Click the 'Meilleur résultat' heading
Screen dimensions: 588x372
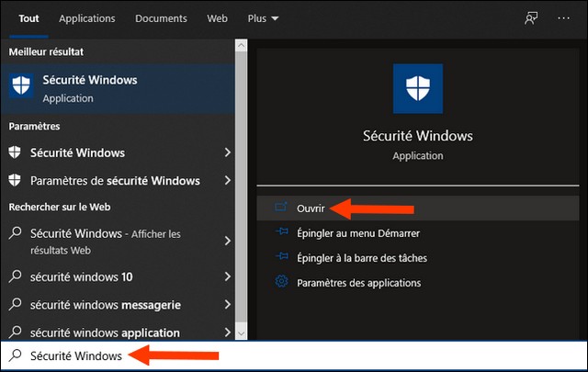46,51
